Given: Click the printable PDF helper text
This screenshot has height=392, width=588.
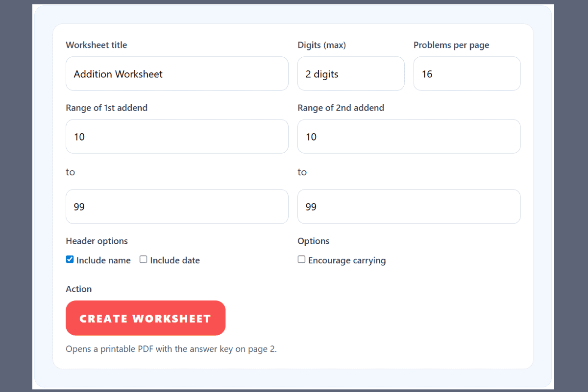Looking at the screenshot, I should tap(171, 349).
